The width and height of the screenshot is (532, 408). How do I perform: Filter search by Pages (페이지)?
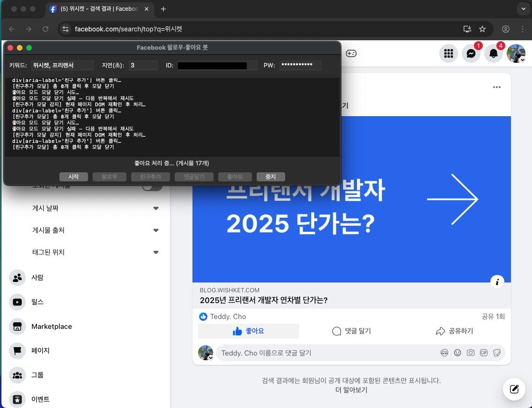87,351
